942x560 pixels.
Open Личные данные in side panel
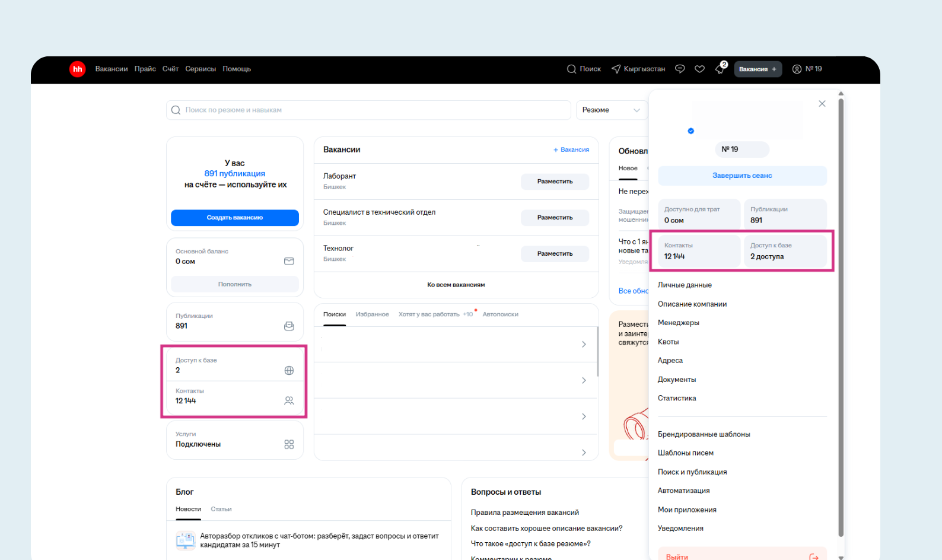685,285
